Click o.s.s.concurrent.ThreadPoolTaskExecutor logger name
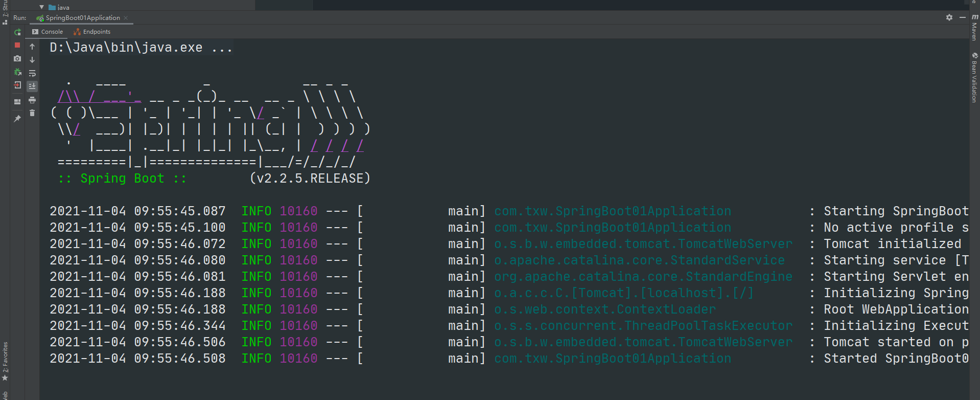980x400 pixels. click(643, 326)
